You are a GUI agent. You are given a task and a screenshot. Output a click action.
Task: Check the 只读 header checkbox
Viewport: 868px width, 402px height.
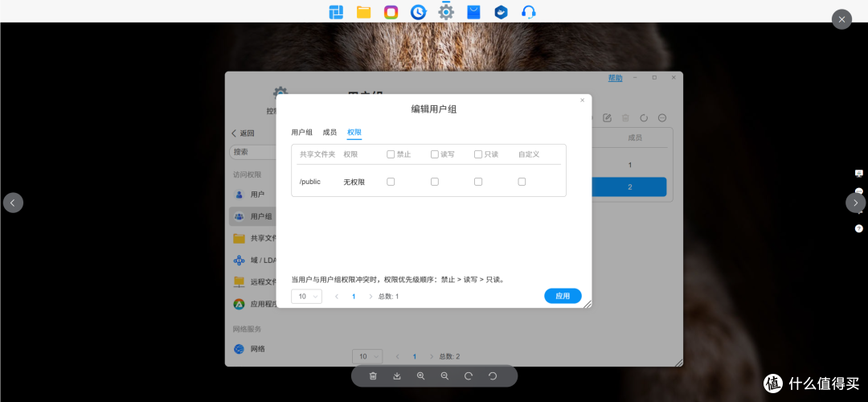[x=478, y=154]
